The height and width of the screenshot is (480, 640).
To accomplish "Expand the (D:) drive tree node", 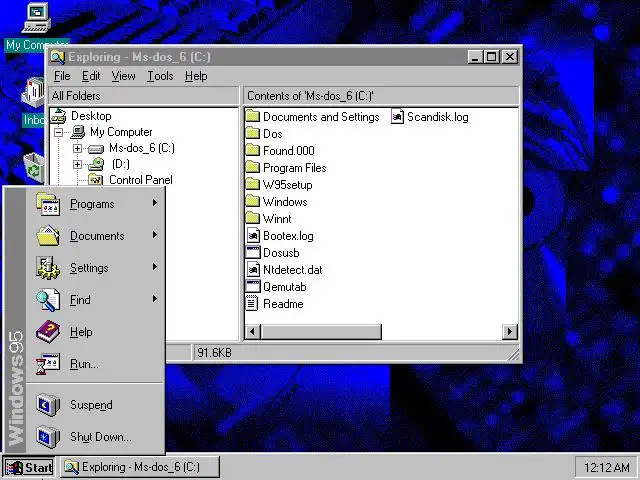I will (78, 164).
